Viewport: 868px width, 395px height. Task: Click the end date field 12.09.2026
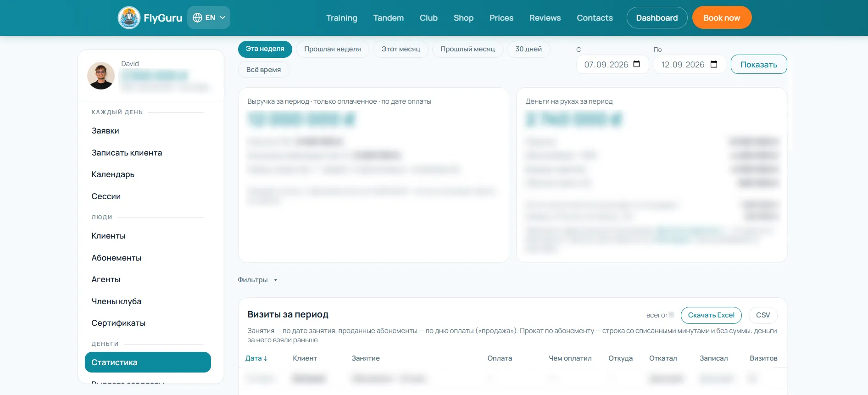[x=690, y=64]
